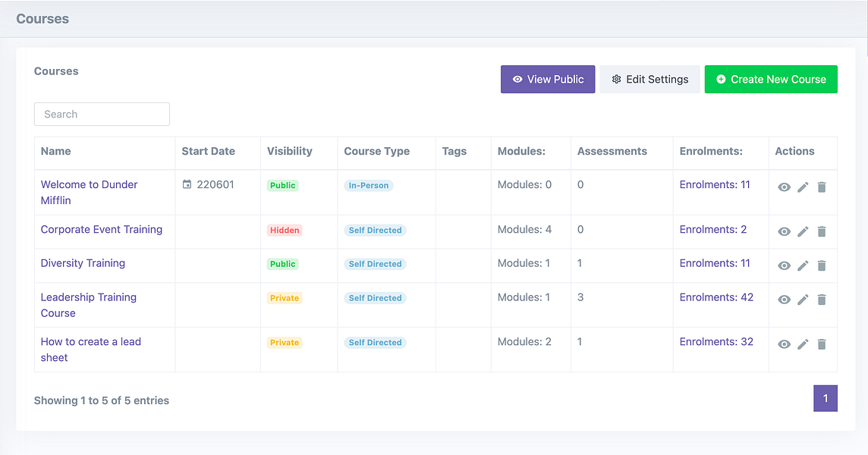Go to page 1 in pagination
This screenshot has height=455, width=868.
(826, 399)
